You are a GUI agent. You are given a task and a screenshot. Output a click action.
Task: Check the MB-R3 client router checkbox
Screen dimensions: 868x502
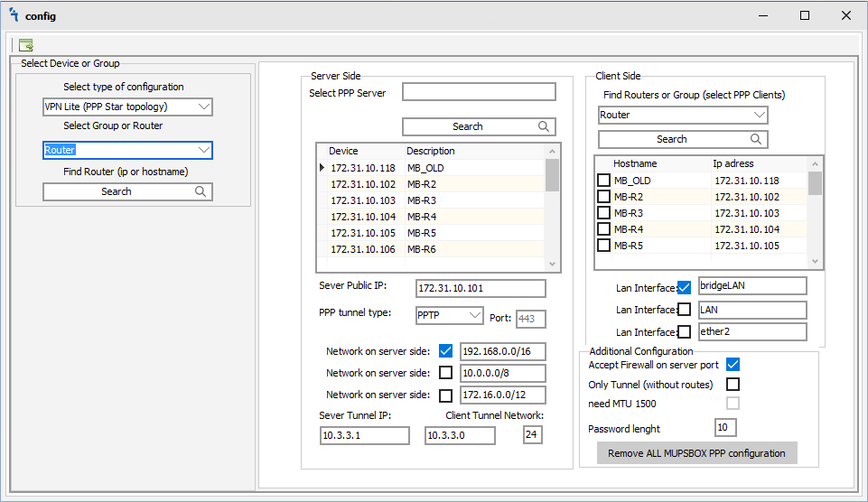click(603, 213)
